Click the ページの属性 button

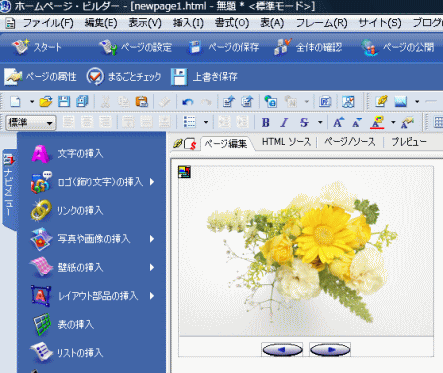tap(40, 77)
